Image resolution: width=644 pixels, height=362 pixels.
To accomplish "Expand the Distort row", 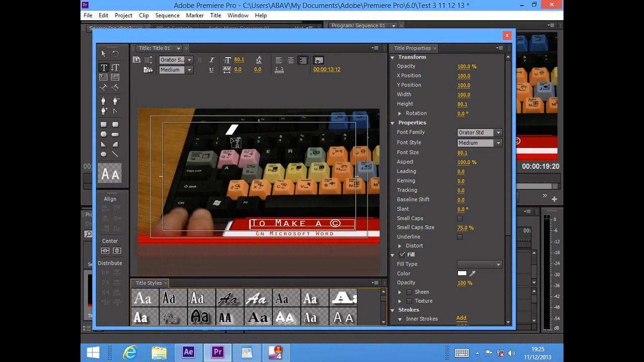I will [x=400, y=246].
